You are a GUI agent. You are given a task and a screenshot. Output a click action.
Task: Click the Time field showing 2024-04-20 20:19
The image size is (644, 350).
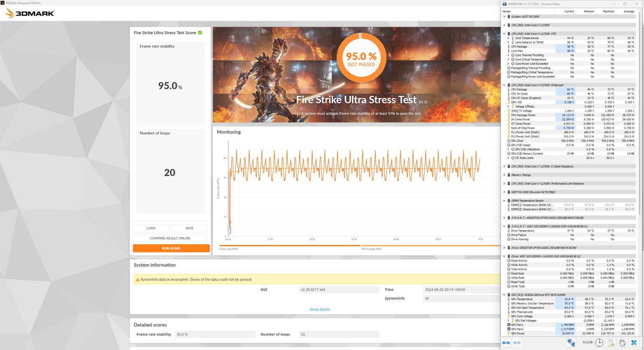[462, 289]
